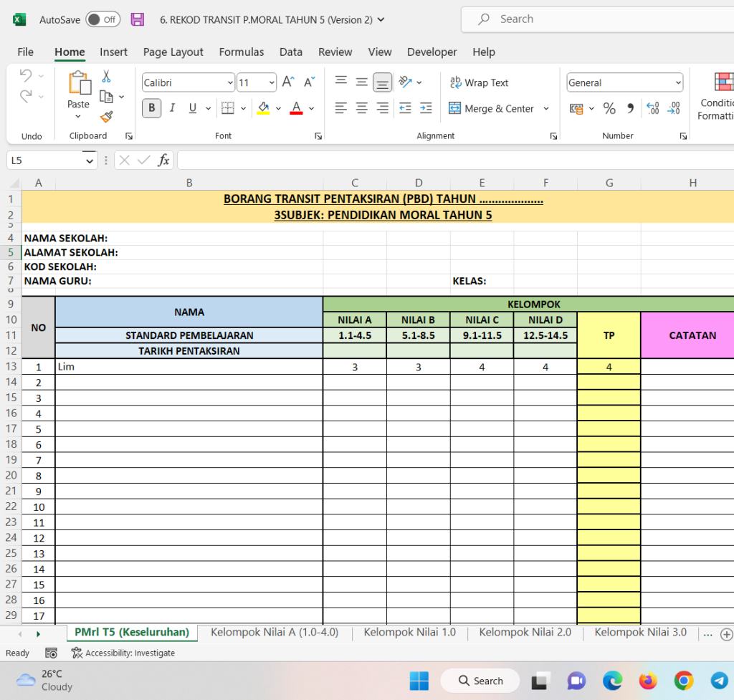Toggle Bold formatting button
This screenshot has width=734, height=700.
(151, 108)
